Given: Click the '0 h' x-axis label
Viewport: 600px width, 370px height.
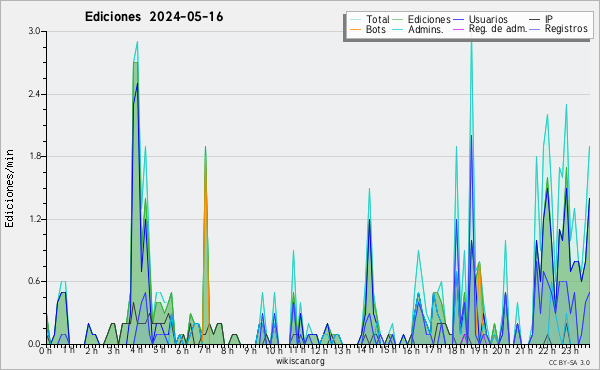Looking at the screenshot, I should click(x=46, y=350).
